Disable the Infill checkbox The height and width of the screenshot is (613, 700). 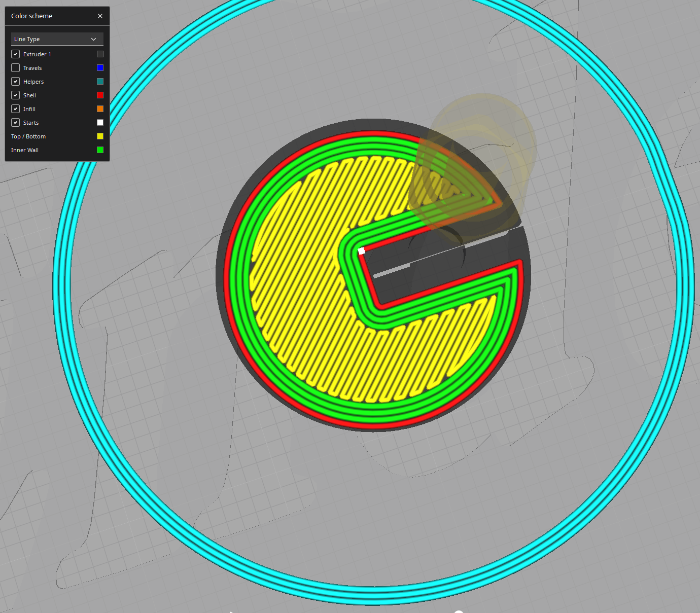tap(15, 109)
